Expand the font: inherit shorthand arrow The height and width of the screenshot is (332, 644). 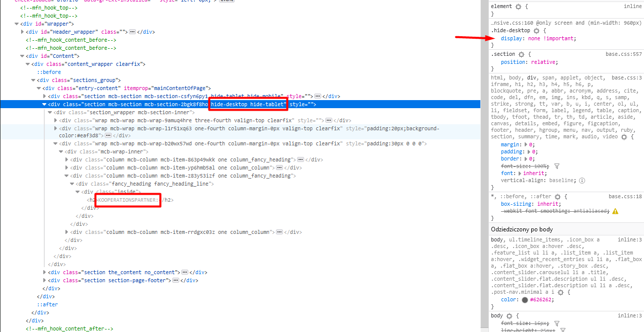coord(520,173)
